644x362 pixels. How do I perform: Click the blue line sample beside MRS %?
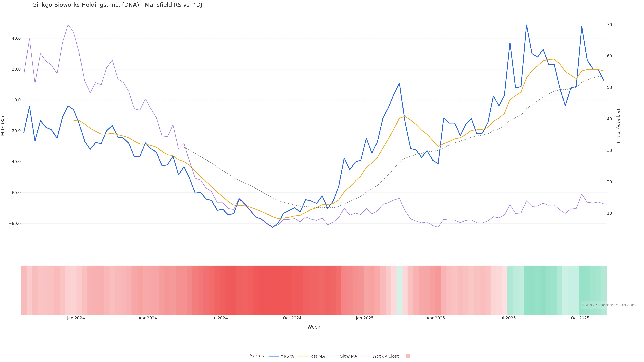pyautogui.click(x=273, y=356)
